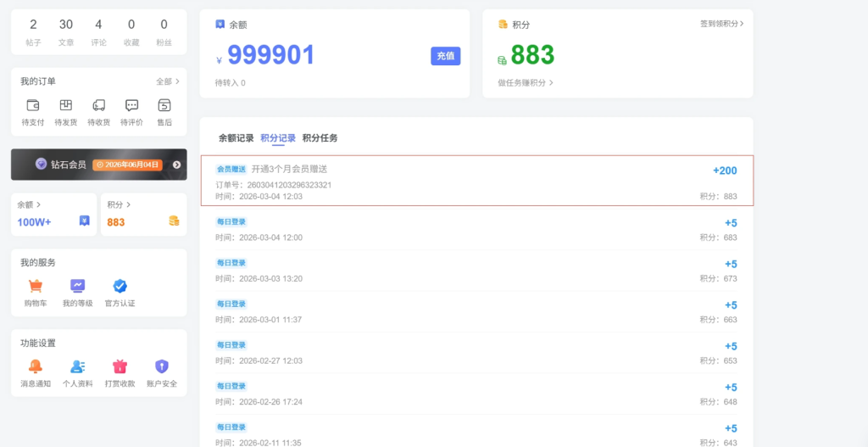The height and width of the screenshot is (447, 868).
Task: Click the 每日登录 tag dated 2026-03-01 11:37
Action: [231, 305]
